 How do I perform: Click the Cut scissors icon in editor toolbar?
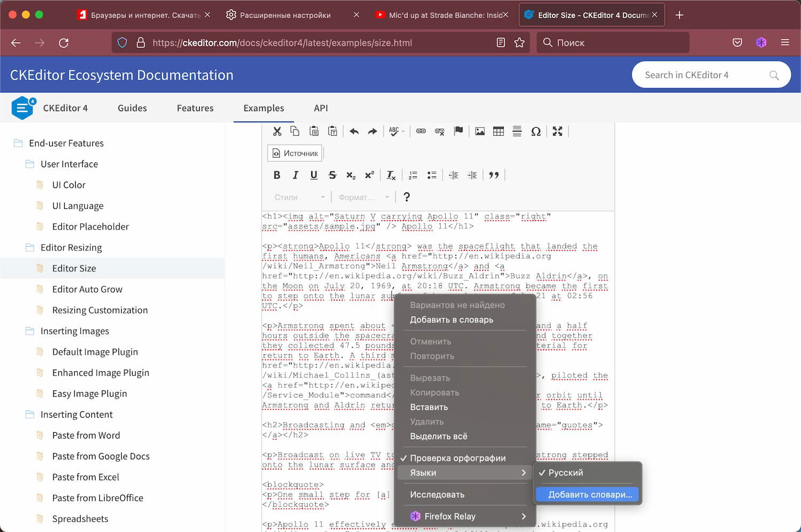click(277, 131)
